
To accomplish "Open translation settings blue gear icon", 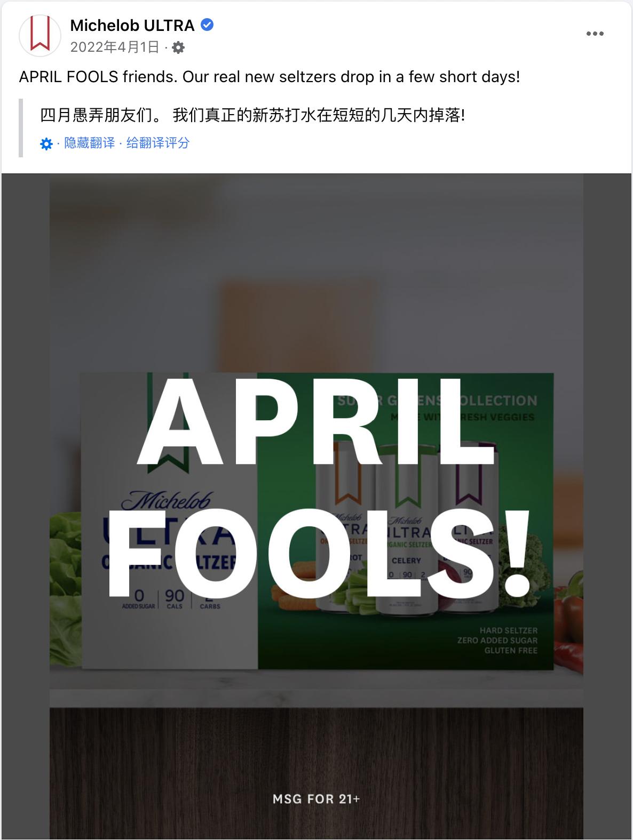I will [46, 144].
